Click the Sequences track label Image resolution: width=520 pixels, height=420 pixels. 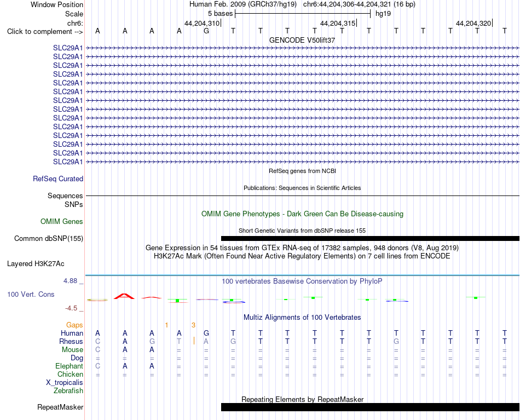tap(65, 195)
